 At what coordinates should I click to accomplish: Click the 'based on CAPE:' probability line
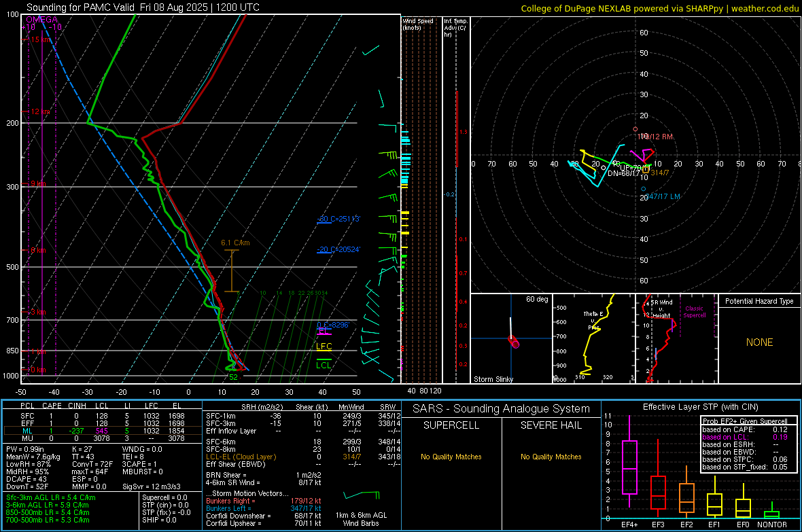pos(729,429)
